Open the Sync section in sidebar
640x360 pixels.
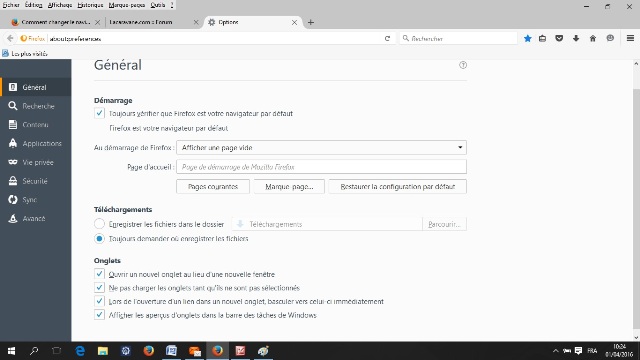[x=36, y=200]
